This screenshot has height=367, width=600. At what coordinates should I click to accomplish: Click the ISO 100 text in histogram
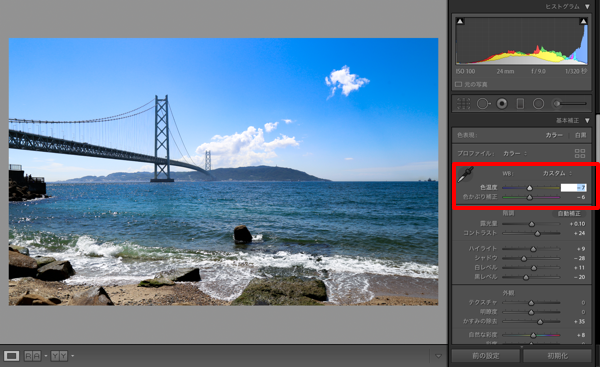pos(465,71)
